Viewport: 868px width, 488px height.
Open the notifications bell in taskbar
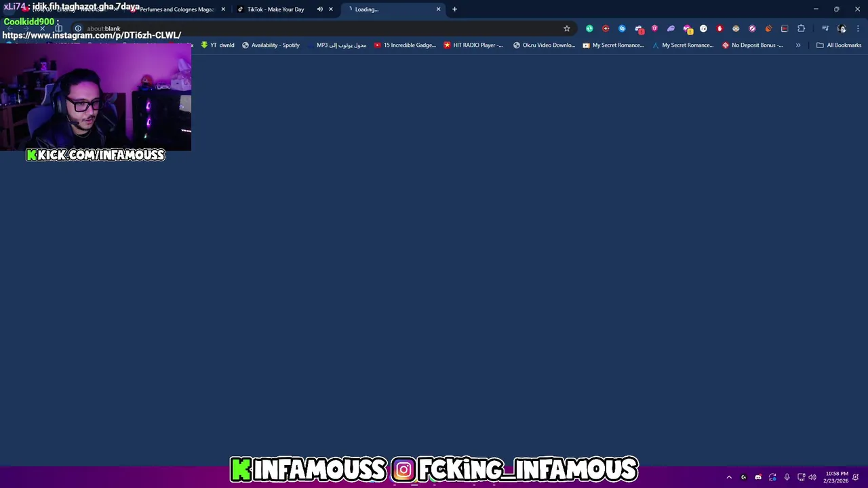(x=856, y=477)
